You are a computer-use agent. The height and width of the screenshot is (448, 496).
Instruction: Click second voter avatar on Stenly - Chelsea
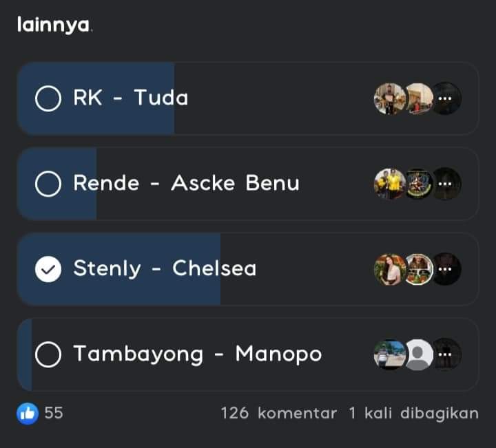tap(417, 269)
